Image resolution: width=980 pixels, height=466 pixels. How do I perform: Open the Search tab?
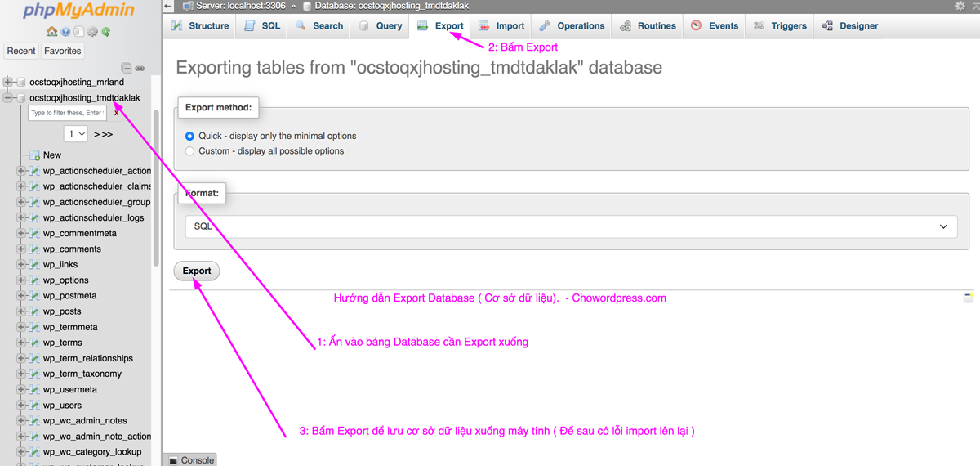point(318,26)
